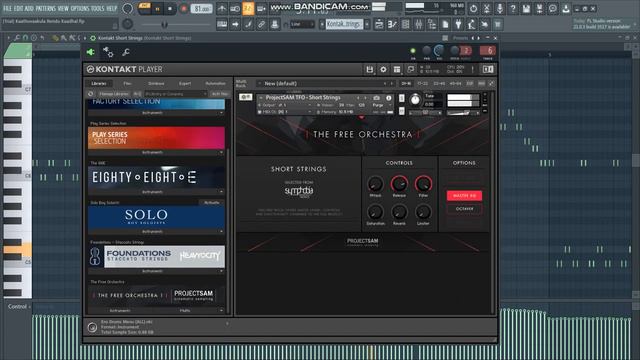
Task: Click the instrument Tune knob
Action: [x=415, y=100]
